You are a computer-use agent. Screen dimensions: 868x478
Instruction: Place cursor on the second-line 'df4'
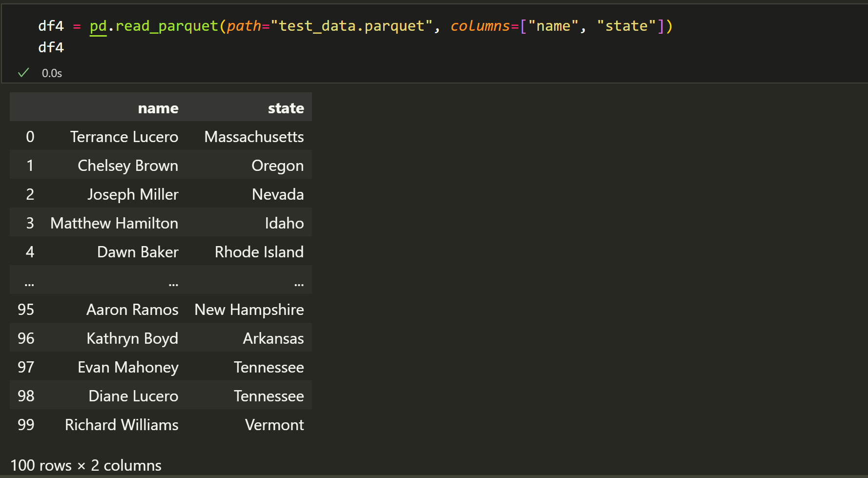[x=51, y=47]
